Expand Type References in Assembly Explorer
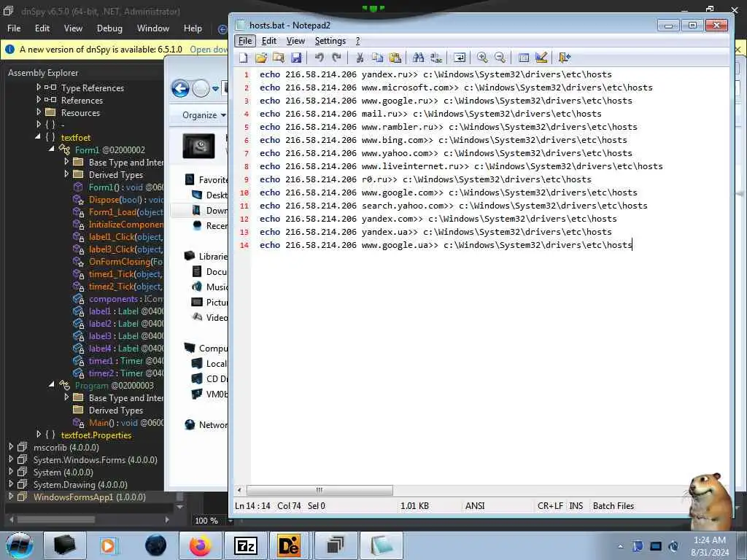 click(x=39, y=87)
